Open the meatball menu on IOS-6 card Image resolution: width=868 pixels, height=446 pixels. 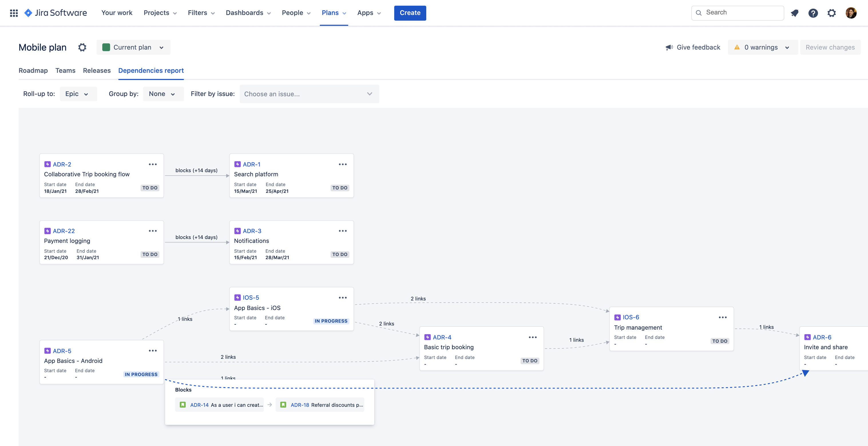723,317
